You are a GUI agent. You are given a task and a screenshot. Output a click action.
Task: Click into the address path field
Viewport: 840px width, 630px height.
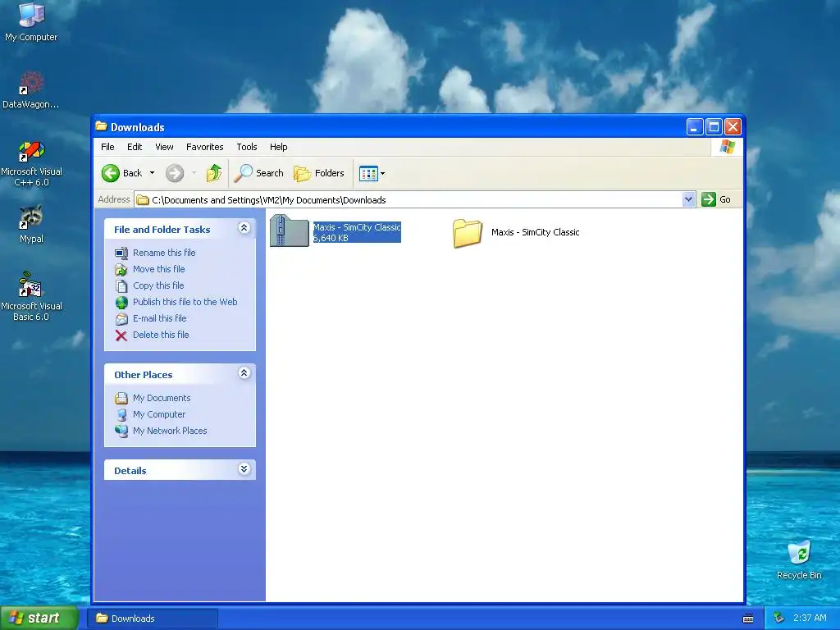tap(409, 200)
